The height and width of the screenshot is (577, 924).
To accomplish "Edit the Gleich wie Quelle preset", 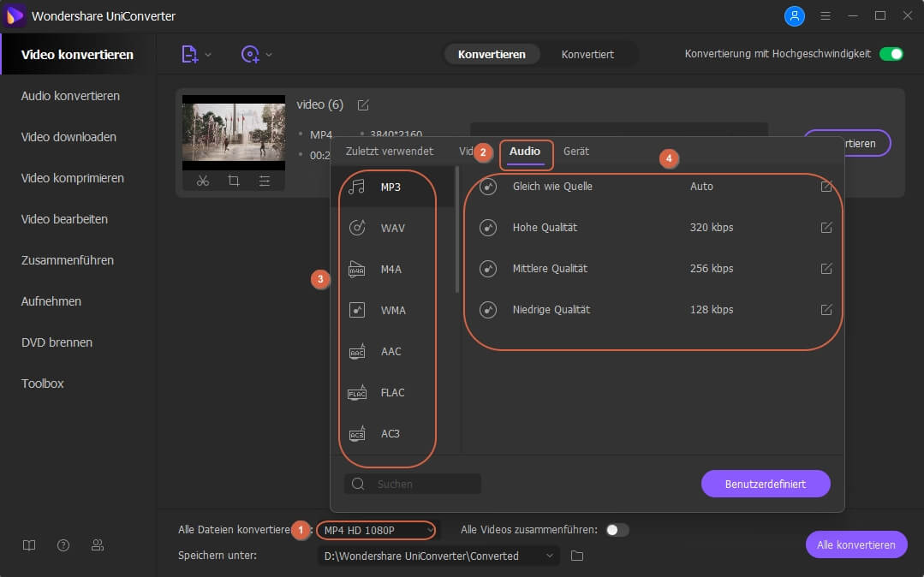I will [826, 187].
